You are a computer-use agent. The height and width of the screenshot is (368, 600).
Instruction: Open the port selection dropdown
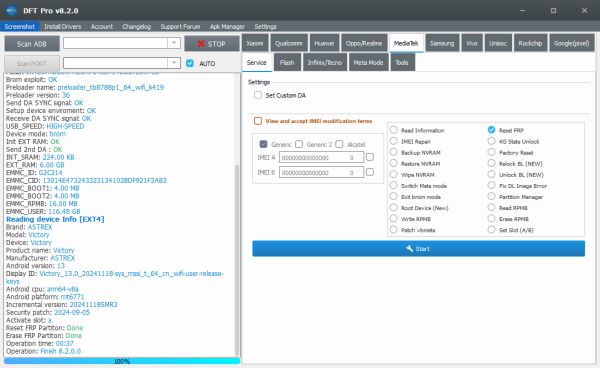(x=174, y=62)
